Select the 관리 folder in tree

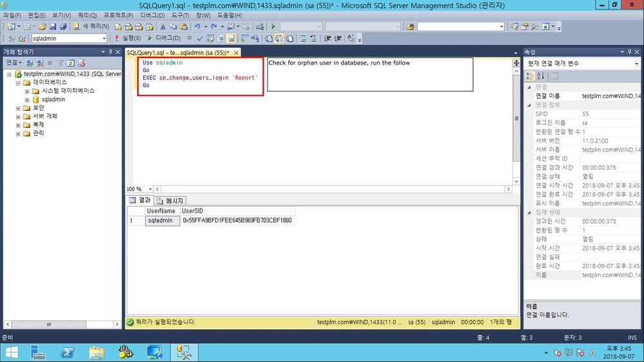point(39,133)
